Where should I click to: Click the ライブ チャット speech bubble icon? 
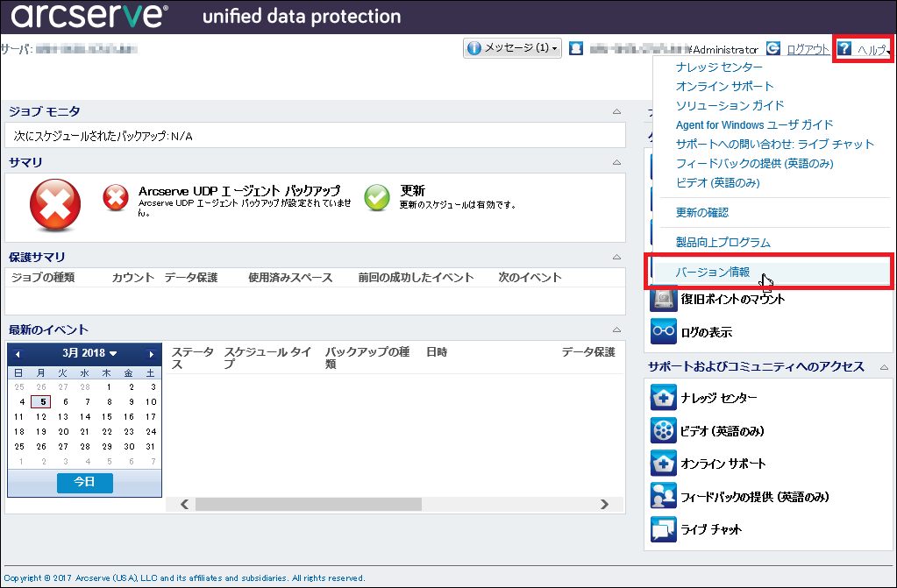tap(663, 529)
